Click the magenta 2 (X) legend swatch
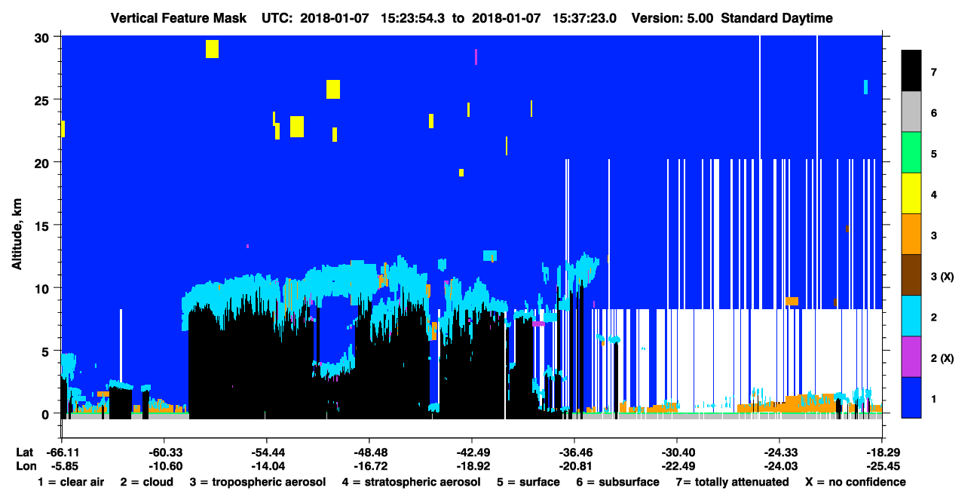Screen dimensions: 980x503 point(911,357)
